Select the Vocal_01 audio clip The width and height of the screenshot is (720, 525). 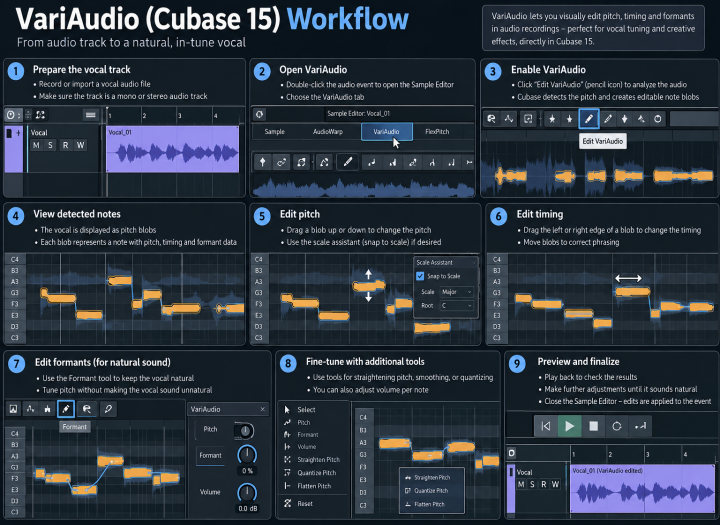click(x=173, y=149)
